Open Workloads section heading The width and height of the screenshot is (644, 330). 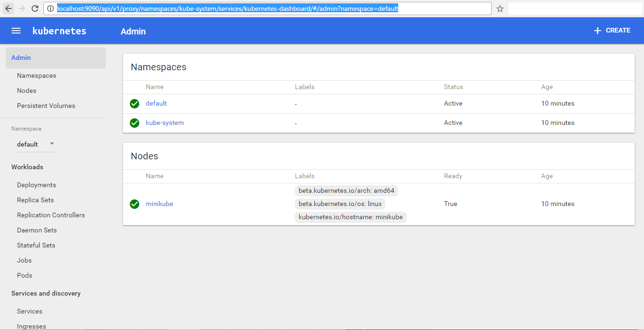[x=27, y=167]
